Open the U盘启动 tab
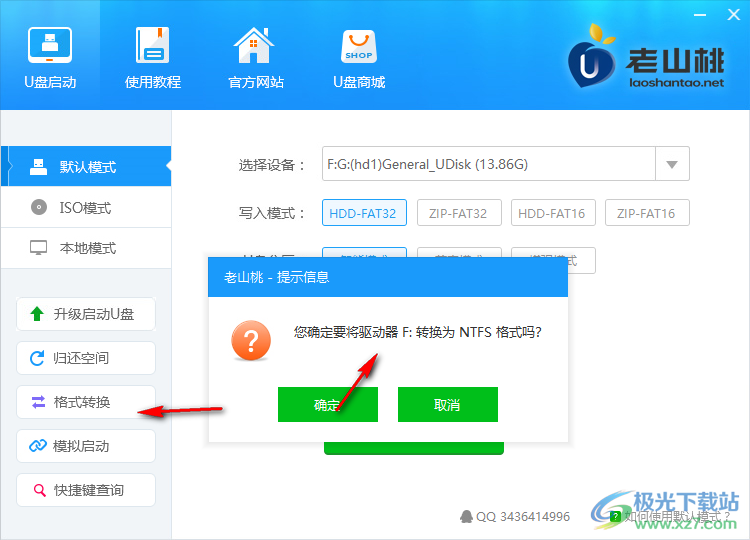 click(x=50, y=55)
